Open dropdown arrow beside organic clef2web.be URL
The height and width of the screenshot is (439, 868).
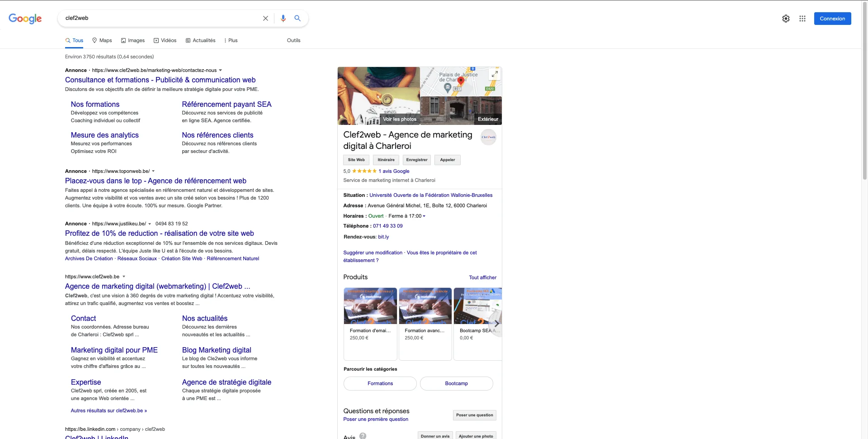click(x=123, y=277)
